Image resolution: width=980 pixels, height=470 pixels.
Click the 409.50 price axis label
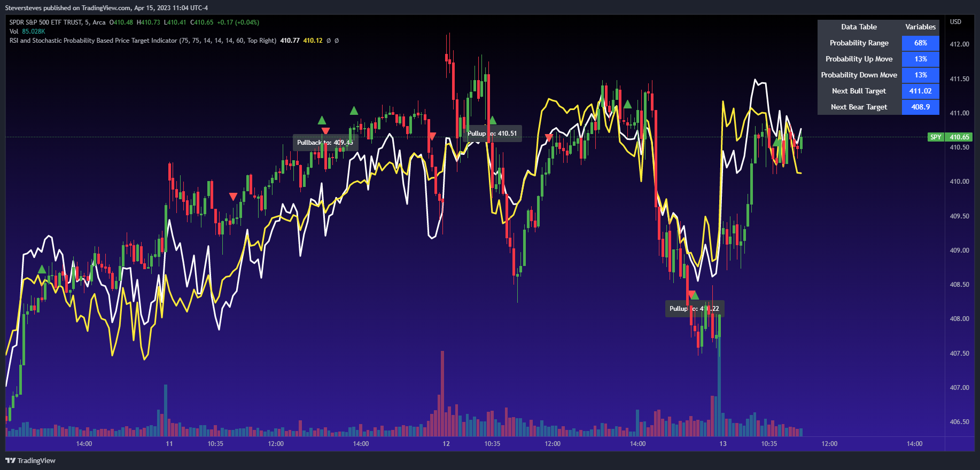[x=959, y=216]
